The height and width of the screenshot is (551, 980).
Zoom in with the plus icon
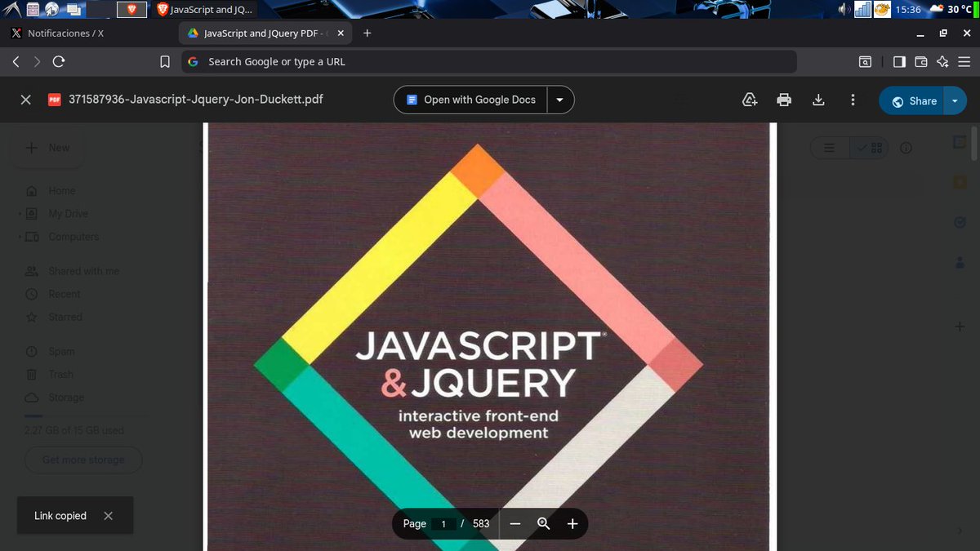[572, 524]
